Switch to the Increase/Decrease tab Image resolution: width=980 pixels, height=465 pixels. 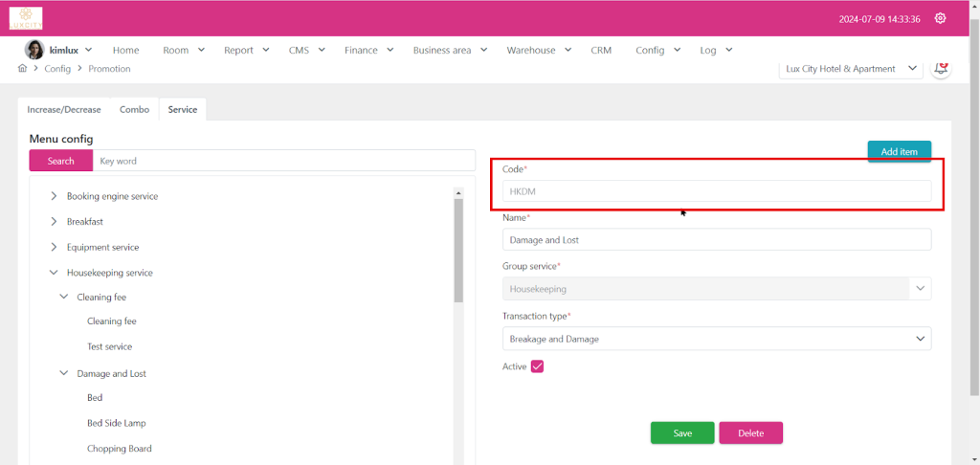tap(64, 109)
